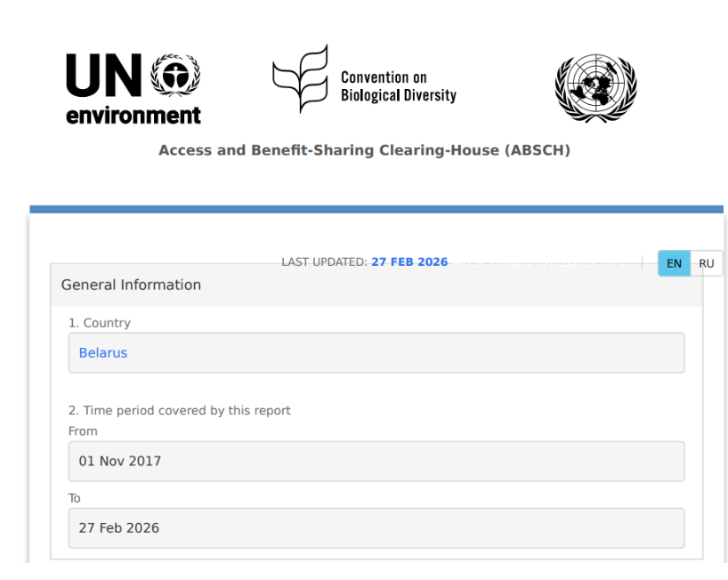Click the '27 Feb 2026' To date field
Screen dimensions: 728x580
[376, 528]
